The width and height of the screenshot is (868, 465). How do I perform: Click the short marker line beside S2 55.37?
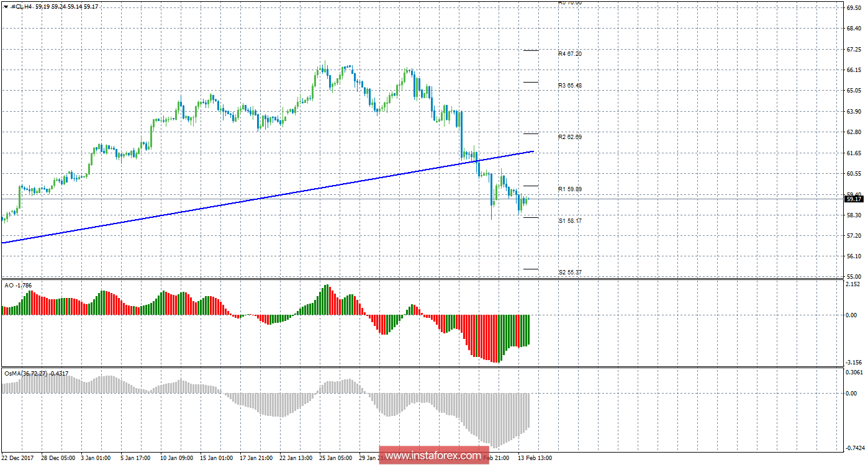tap(530, 269)
